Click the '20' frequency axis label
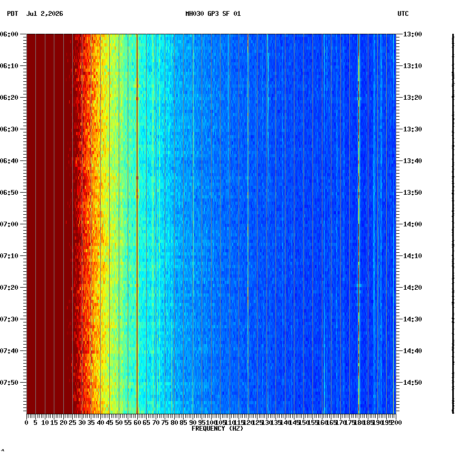This screenshot has height=456, width=476. 63,423
